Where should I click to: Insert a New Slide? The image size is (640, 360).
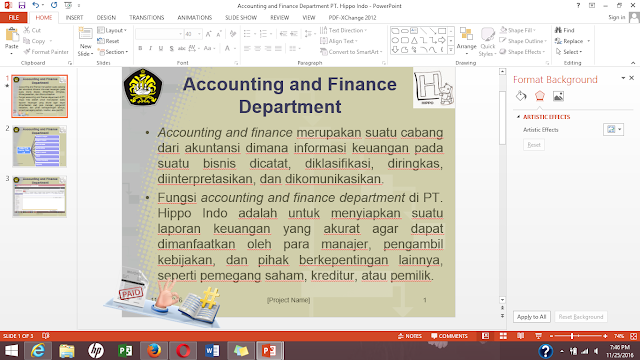(x=85, y=42)
